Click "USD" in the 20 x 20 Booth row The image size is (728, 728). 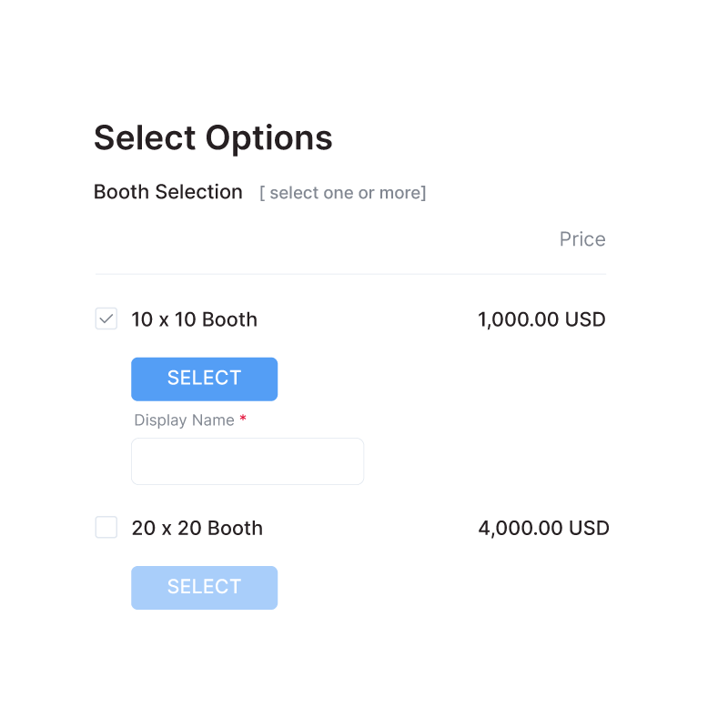click(589, 528)
